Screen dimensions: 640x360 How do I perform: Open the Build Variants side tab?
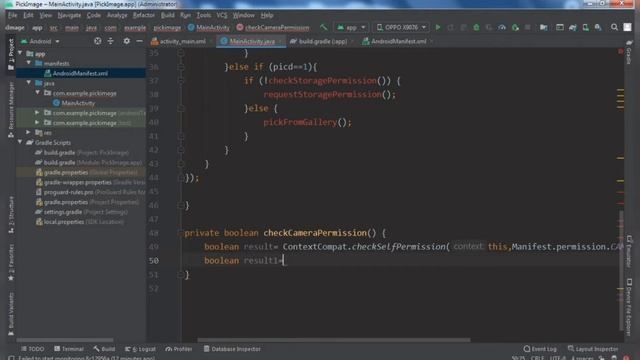click(11, 313)
